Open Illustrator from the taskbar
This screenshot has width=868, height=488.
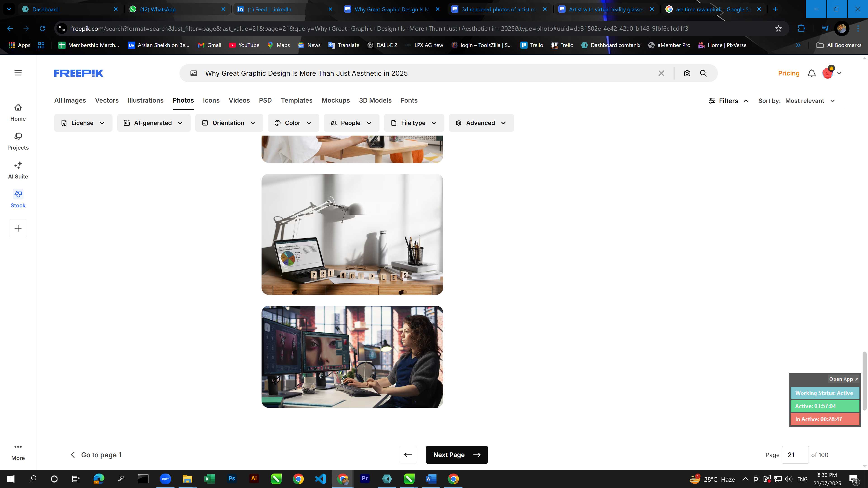(254, 479)
